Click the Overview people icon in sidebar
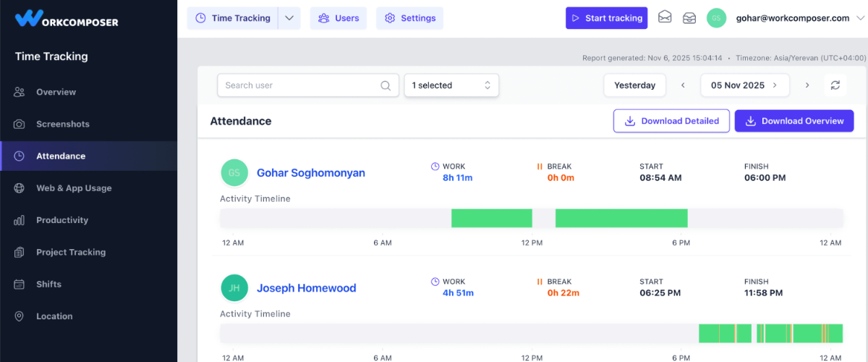This screenshot has height=362, width=868. click(20, 92)
